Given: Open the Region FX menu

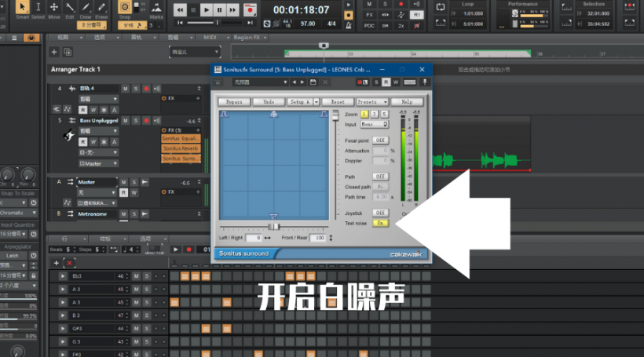Looking at the screenshot, I should click(250, 38).
